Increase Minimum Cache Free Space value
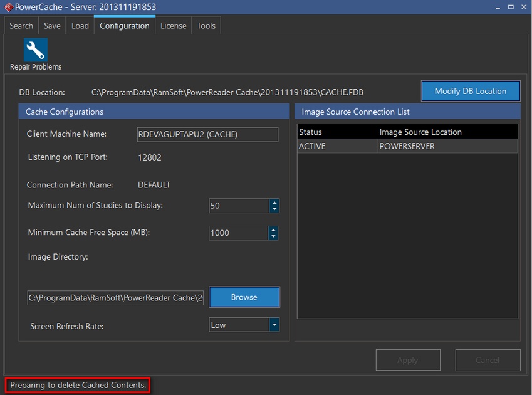The image size is (532, 395). [x=273, y=229]
